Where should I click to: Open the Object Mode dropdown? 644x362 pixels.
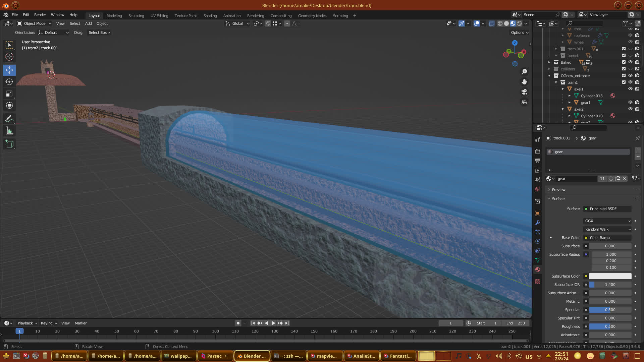coord(34,23)
